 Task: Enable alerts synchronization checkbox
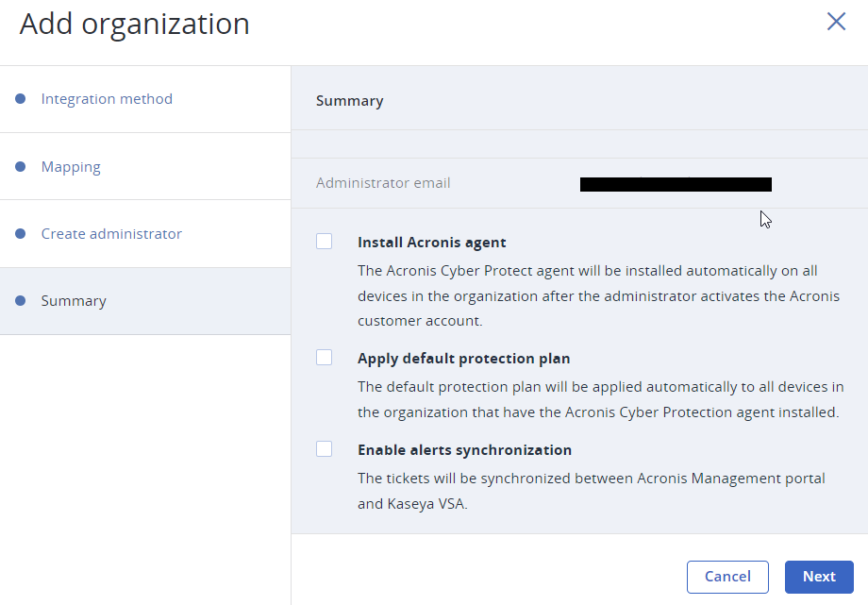click(325, 448)
